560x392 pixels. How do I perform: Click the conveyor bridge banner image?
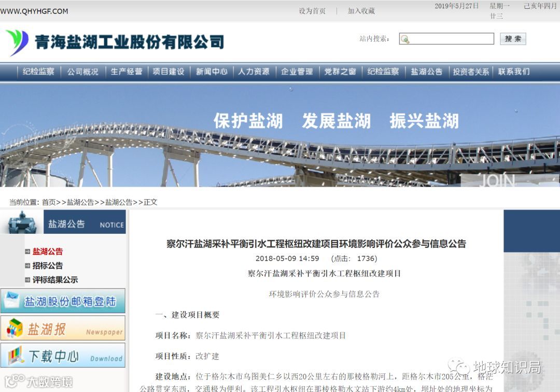(280, 135)
